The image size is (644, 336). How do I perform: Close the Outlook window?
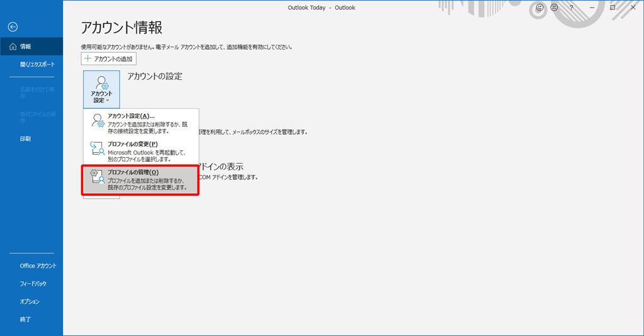point(633,8)
